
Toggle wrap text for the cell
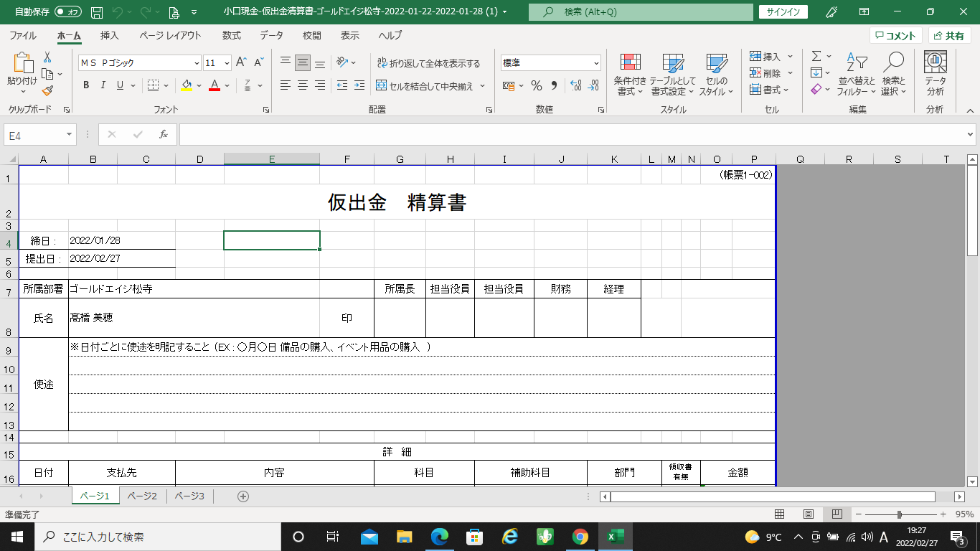coord(429,63)
